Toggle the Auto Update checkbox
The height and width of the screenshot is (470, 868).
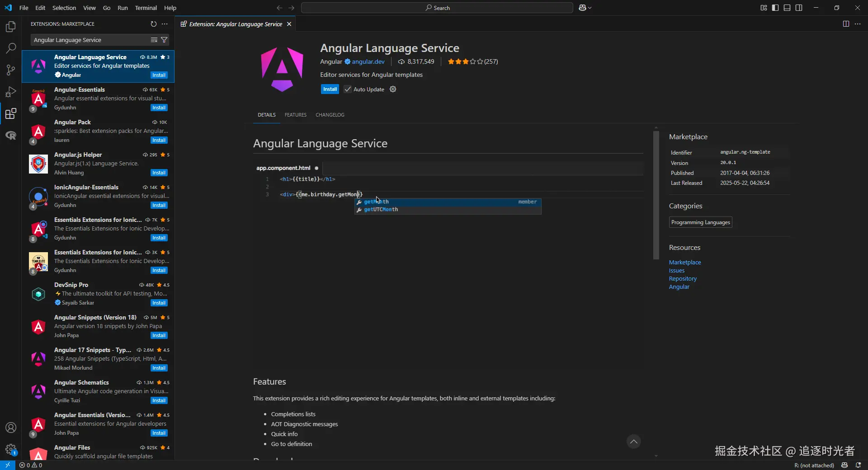(x=348, y=89)
